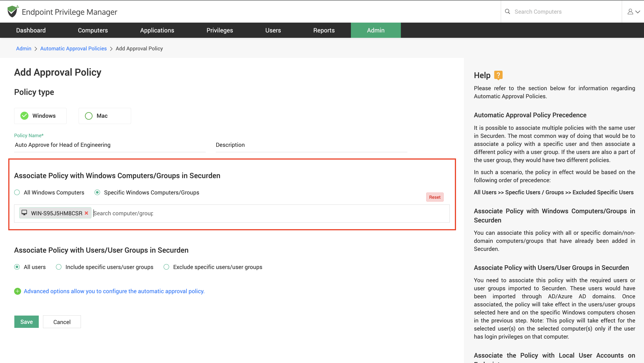Select the Admin tab
The image size is (644, 363).
376,30
